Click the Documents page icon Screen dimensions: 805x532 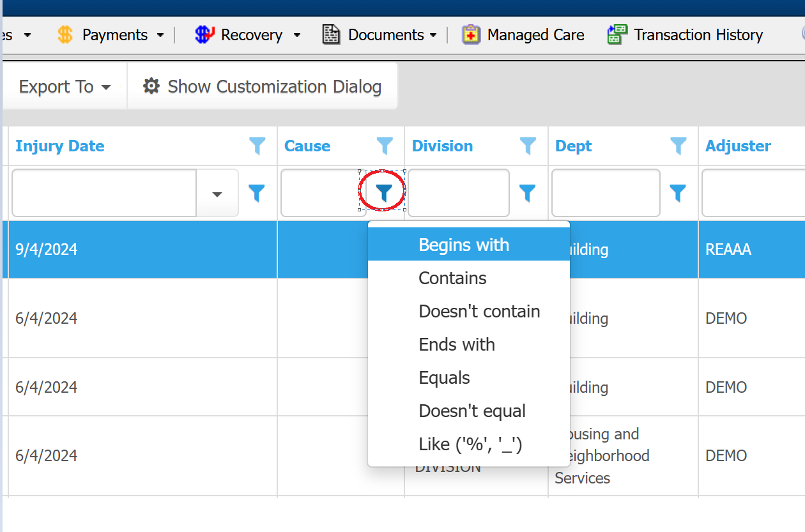(331, 34)
